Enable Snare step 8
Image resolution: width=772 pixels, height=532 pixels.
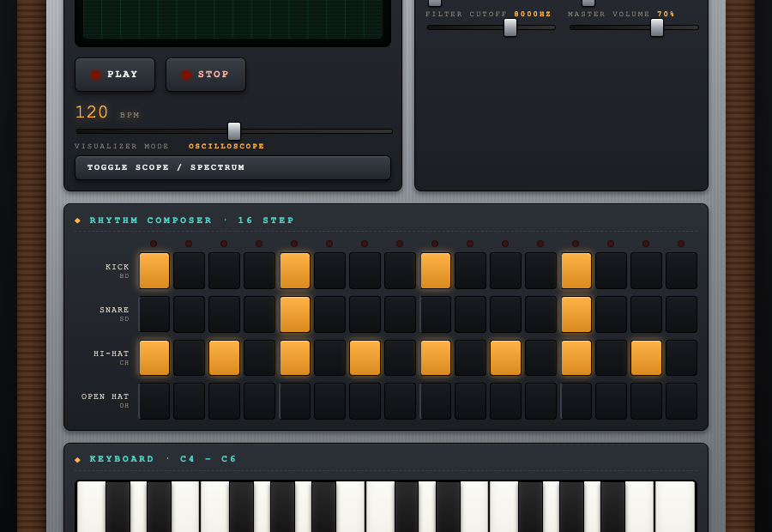[x=401, y=314]
